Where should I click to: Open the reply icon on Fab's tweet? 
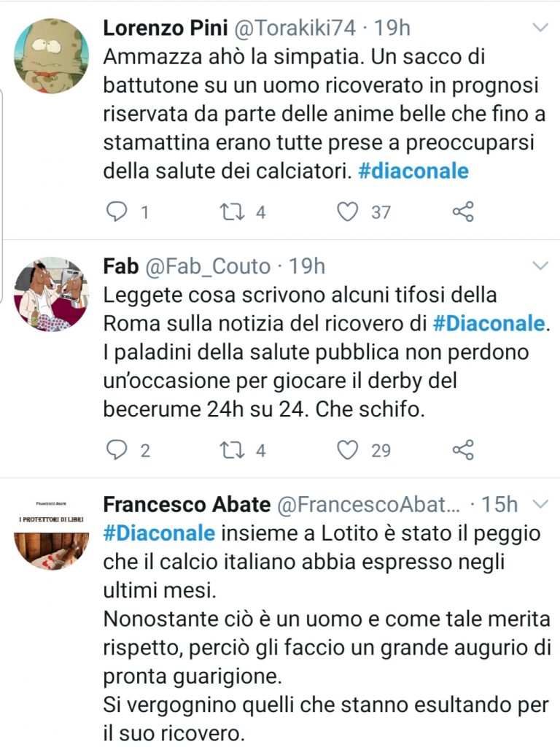119,449
